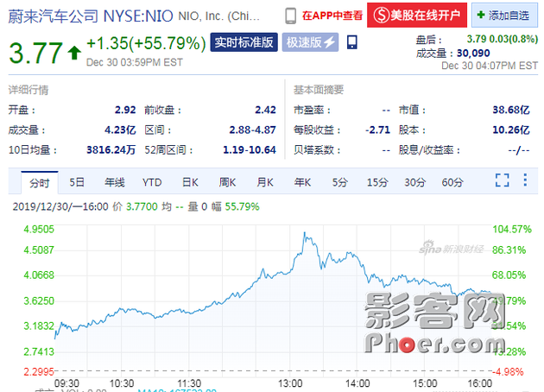The width and height of the screenshot is (544, 392).
Task: Click the chart peak near 13:00
Action: coord(305,233)
